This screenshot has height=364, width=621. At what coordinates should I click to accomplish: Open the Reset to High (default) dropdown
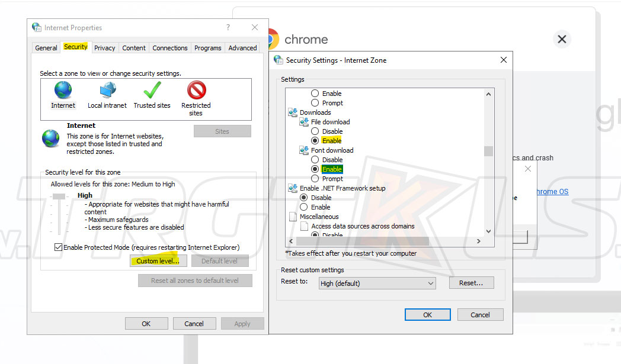377,284
